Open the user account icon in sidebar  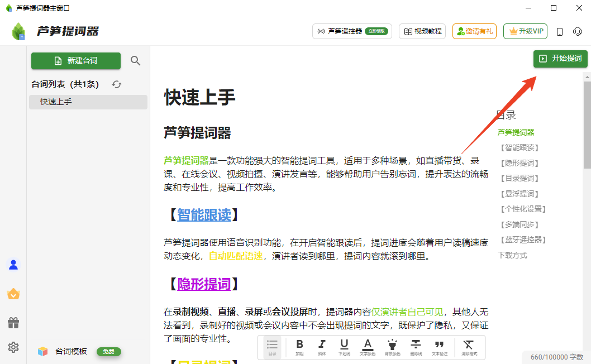click(13, 265)
